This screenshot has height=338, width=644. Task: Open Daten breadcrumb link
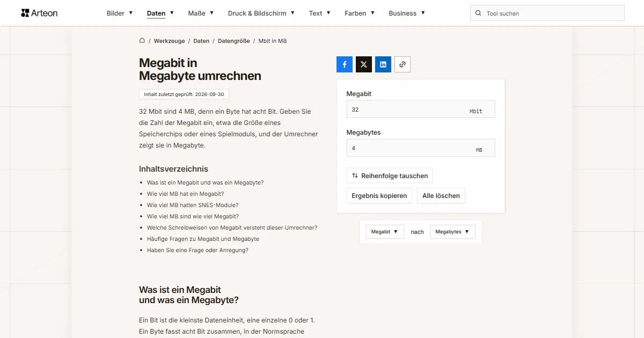[201, 41]
